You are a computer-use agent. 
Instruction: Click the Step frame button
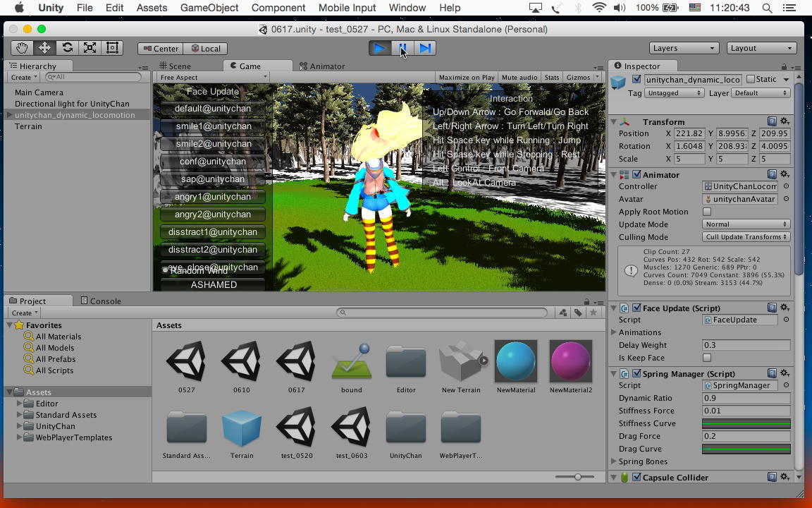pos(424,48)
